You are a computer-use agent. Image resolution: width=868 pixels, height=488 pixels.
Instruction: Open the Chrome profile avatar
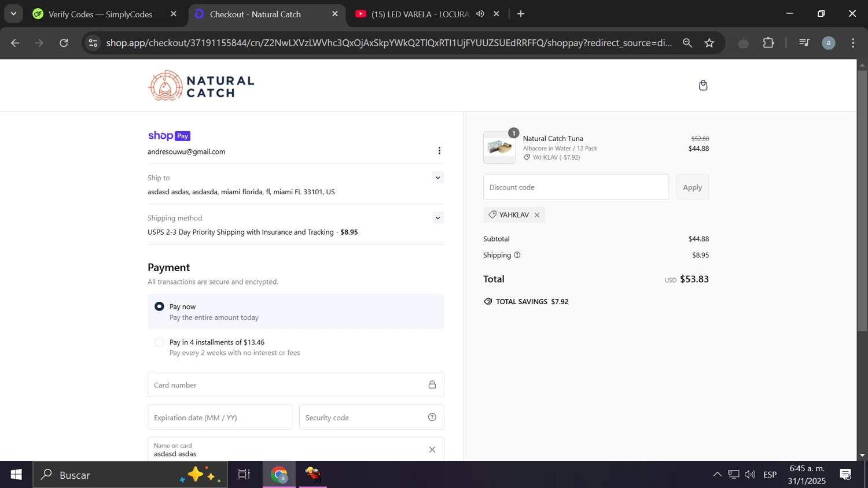pyautogui.click(x=829, y=43)
